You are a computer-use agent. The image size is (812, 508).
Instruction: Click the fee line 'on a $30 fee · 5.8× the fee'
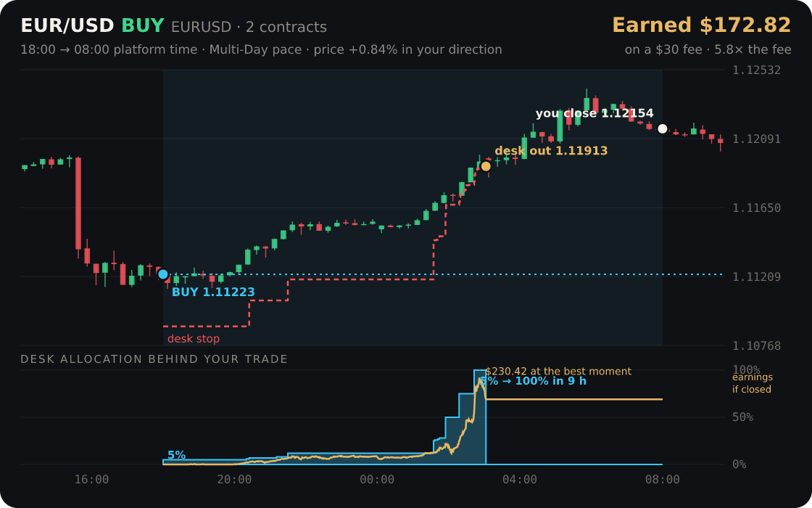coord(708,50)
